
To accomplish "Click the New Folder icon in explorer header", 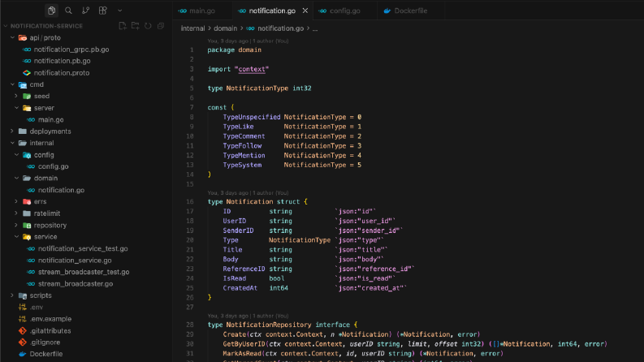I will (x=135, y=26).
